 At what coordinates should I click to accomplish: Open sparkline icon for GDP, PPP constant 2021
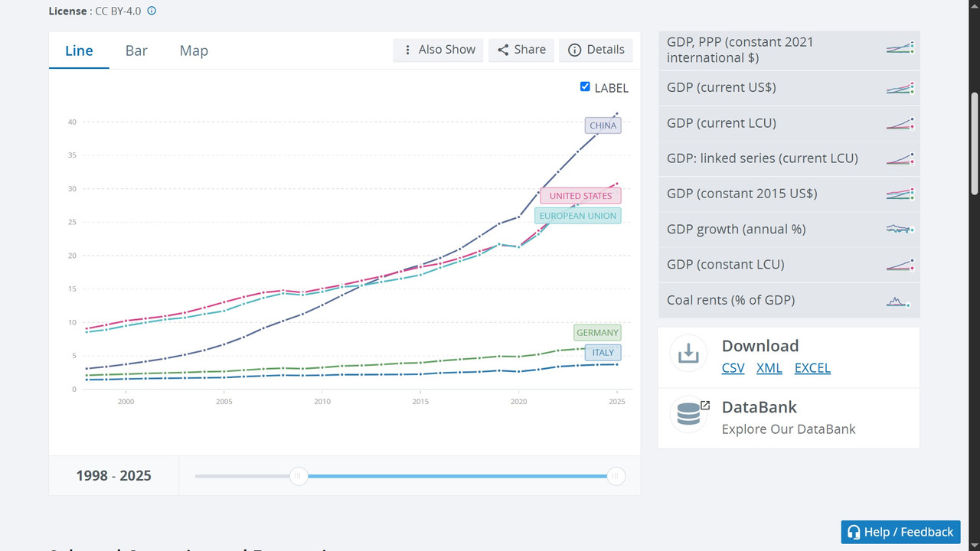(x=900, y=48)
